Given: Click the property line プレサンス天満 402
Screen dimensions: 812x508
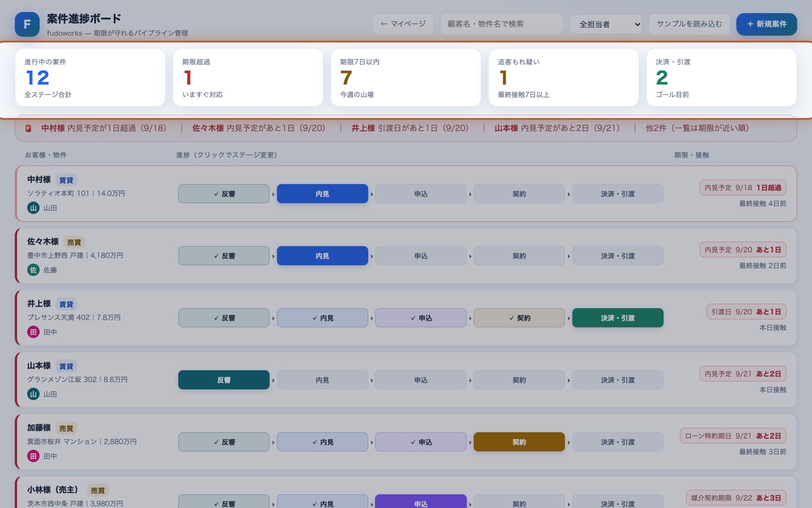Looking at the screenshot, I should click(74, 317).
